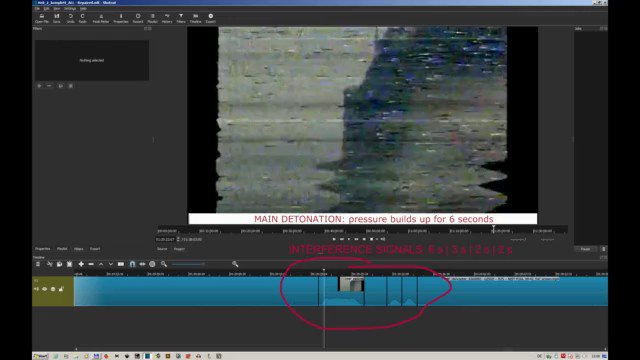Screen dimensions: 640x360
Task: Click the timeline playhead marker on the ruler
Action: point(324,270)
